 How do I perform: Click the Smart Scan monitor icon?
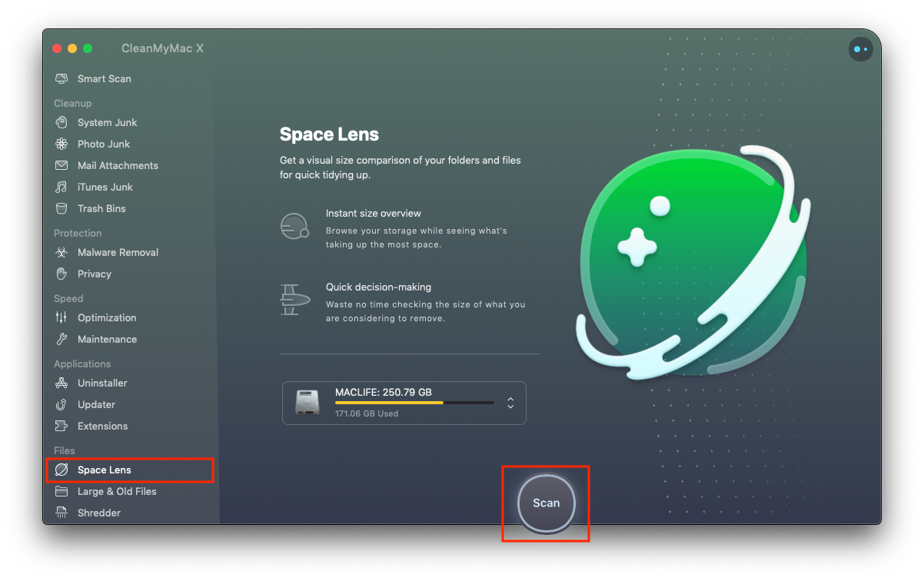pyautogui.click(x=61, y=79)
